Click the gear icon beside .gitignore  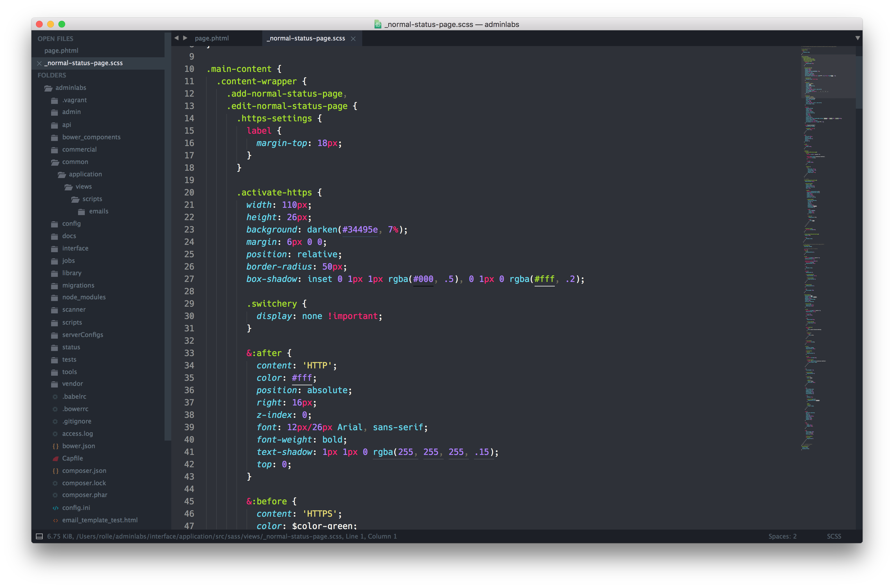click(55, 421)
